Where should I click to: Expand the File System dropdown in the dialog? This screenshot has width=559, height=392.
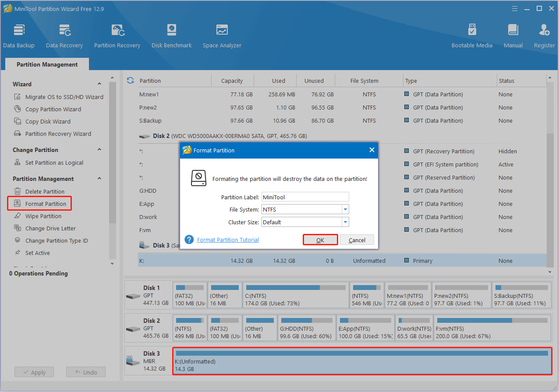tap(346, 209)
